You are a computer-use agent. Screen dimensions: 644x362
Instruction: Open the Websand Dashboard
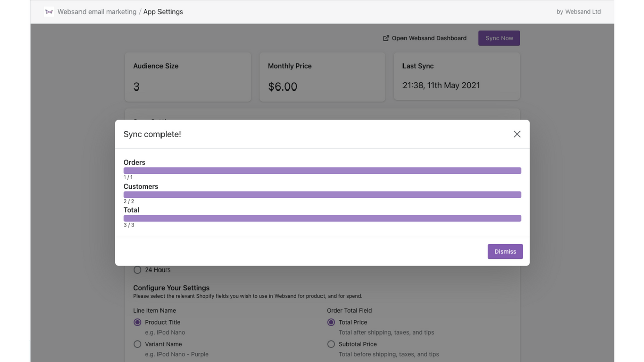tap(429, 38)
